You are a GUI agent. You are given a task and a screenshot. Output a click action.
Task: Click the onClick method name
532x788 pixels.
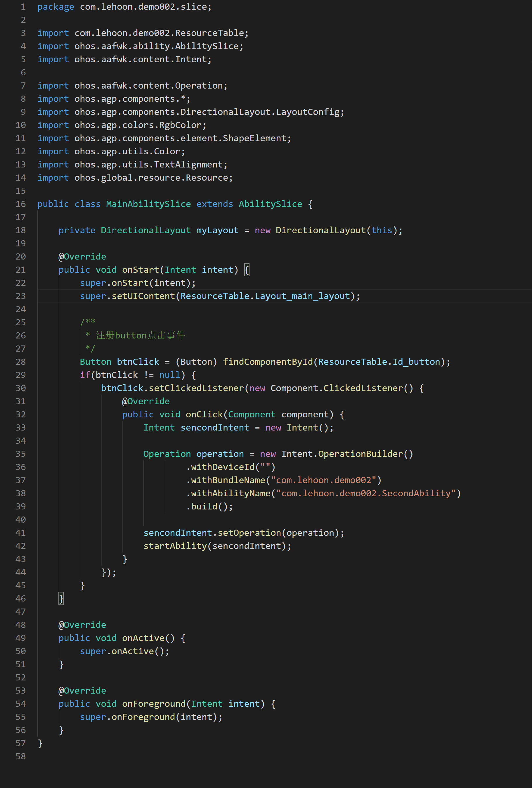pyautogui.click(x=204, y=415)
